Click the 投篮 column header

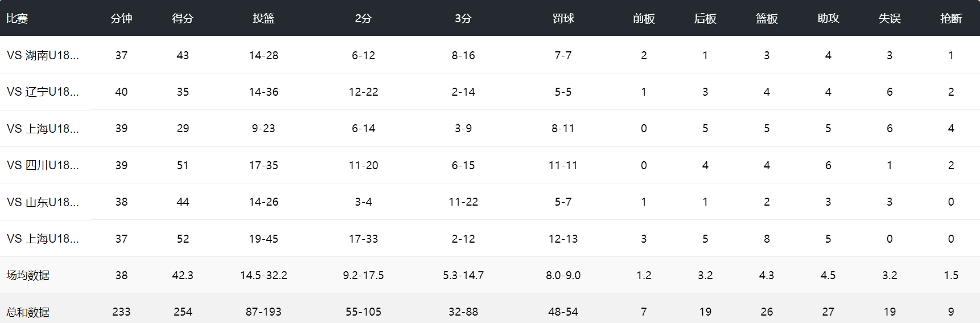tap(263, 18)
